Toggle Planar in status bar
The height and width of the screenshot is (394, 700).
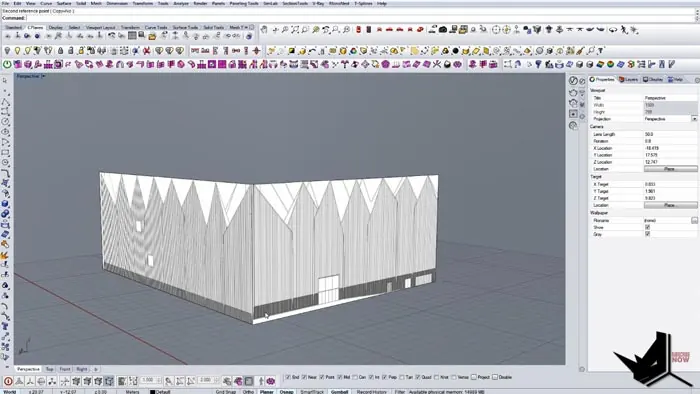click(267, 392)
